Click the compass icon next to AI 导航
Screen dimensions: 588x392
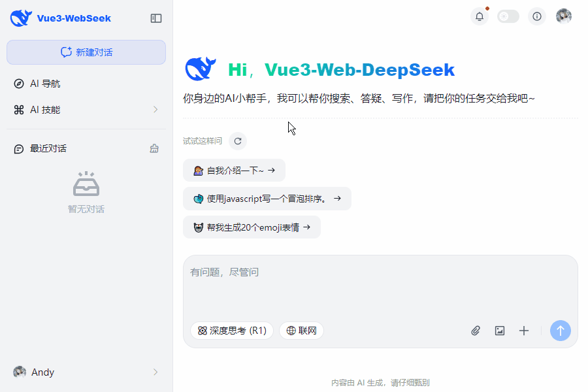click(x=19, y=84)
